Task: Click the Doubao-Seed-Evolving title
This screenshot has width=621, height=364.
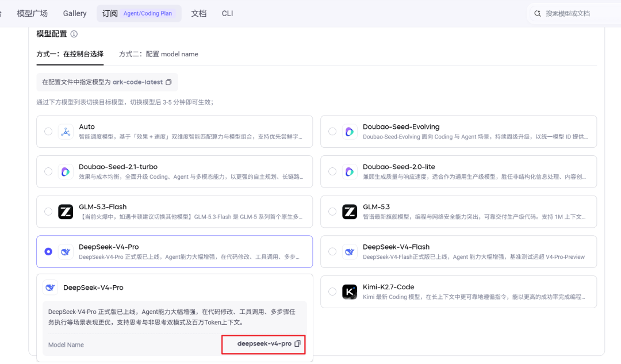Action: tap(401, 127)
